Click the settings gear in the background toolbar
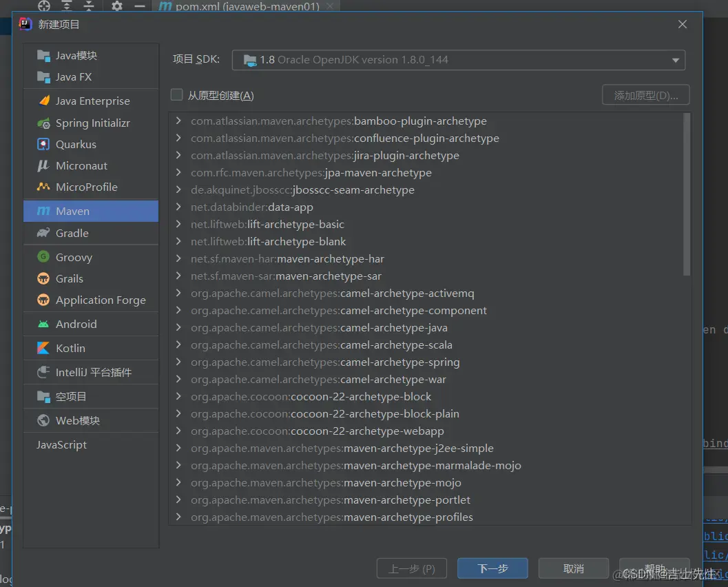The height and width of the screenshot is (587, 728). pyautogui.click(x=117, y=6)
